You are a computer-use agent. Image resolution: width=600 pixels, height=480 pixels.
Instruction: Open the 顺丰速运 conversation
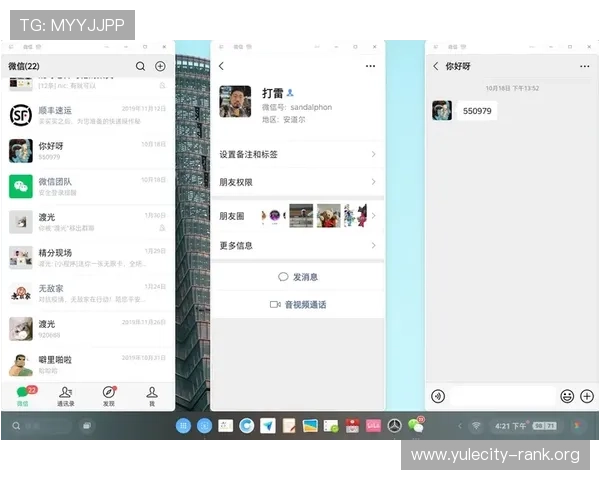pyautogui.click(x=88, y=115)
